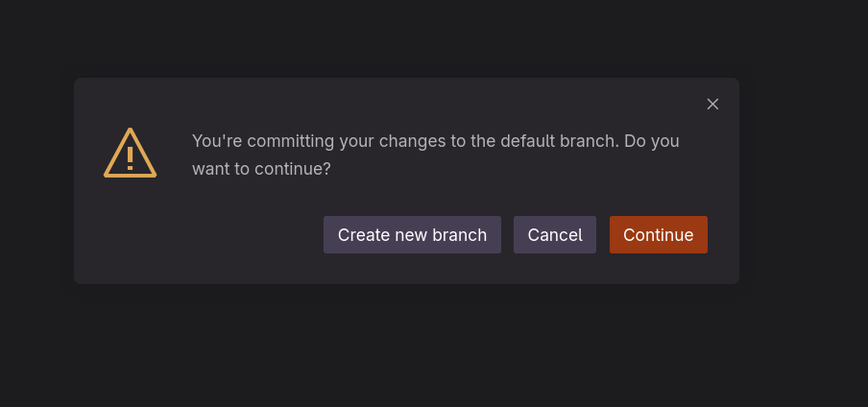
Task: Hit Continue to proceed with the commit
Action: tap(658, 235)
